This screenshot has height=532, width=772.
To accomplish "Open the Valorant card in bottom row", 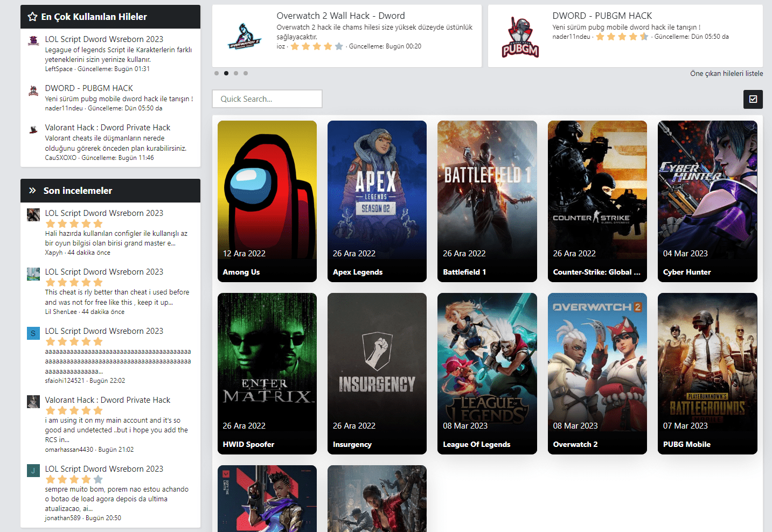I will [267, 499].
